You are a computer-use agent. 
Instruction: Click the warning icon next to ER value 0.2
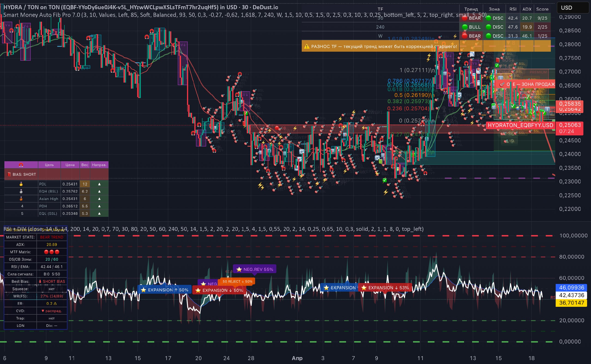coord(55,304)
